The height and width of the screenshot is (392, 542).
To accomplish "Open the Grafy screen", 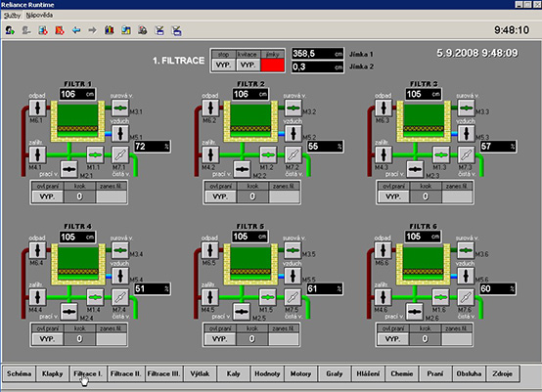I will tap(335, 373).
